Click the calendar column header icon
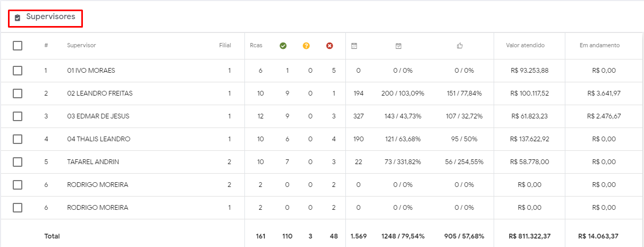 [354, 46]
